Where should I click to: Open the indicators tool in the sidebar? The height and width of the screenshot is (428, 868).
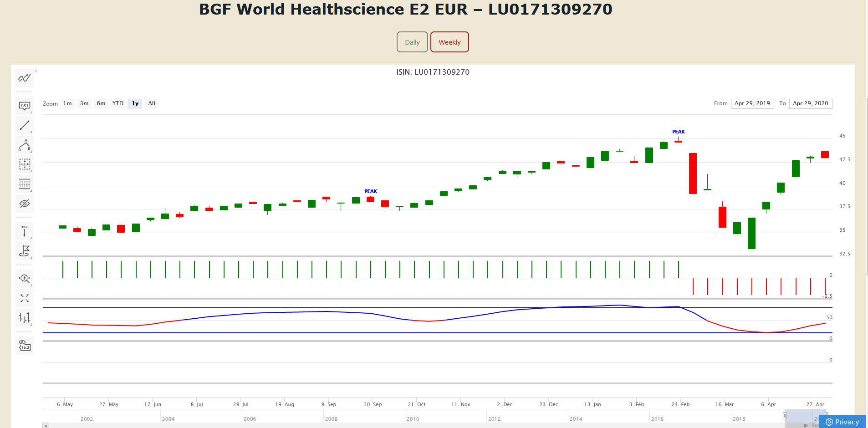[x=24, y=78]
